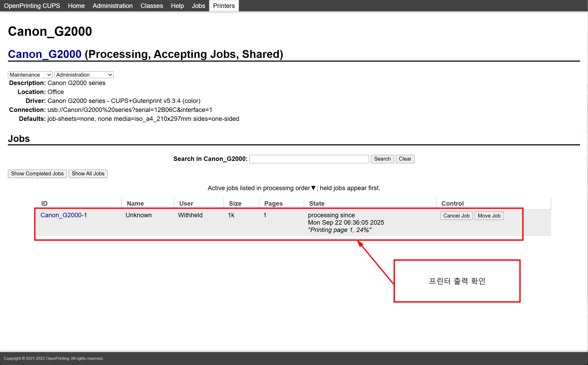Click Show All Jobs button
This screenshot has height=365, width=588.
(88, 174)
